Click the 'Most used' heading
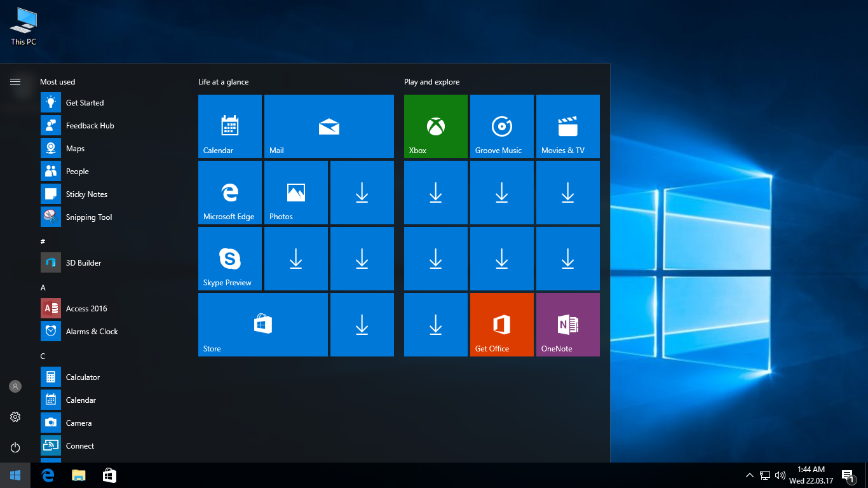The height and width of the screenshot is (488, 868). tap(57, 82)
